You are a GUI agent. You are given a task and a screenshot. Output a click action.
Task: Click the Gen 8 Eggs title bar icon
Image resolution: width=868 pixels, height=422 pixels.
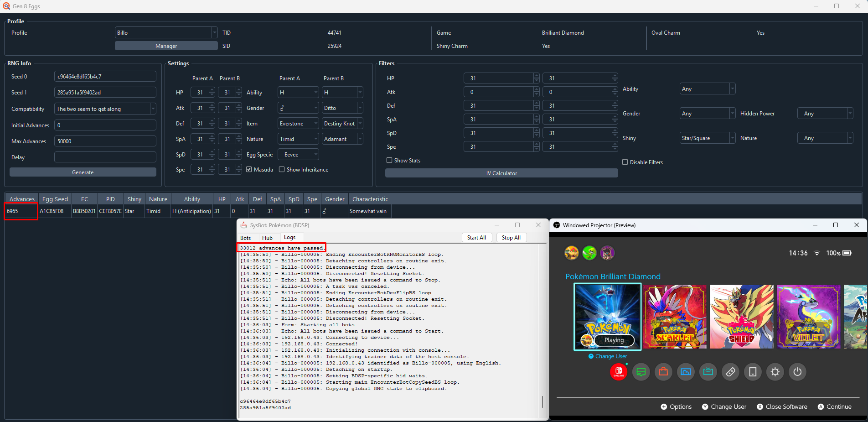pos(6,6)
